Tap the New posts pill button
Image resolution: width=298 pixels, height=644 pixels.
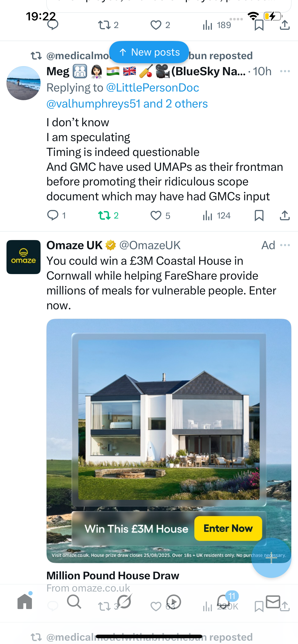[x=149, y=52]
